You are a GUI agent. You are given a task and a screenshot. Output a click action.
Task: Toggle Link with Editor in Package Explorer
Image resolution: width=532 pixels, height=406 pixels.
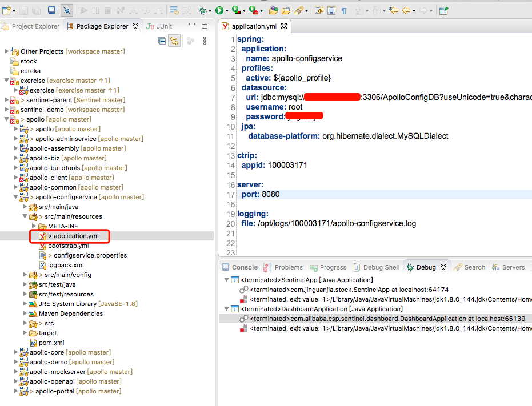click(x=174, y=41)
